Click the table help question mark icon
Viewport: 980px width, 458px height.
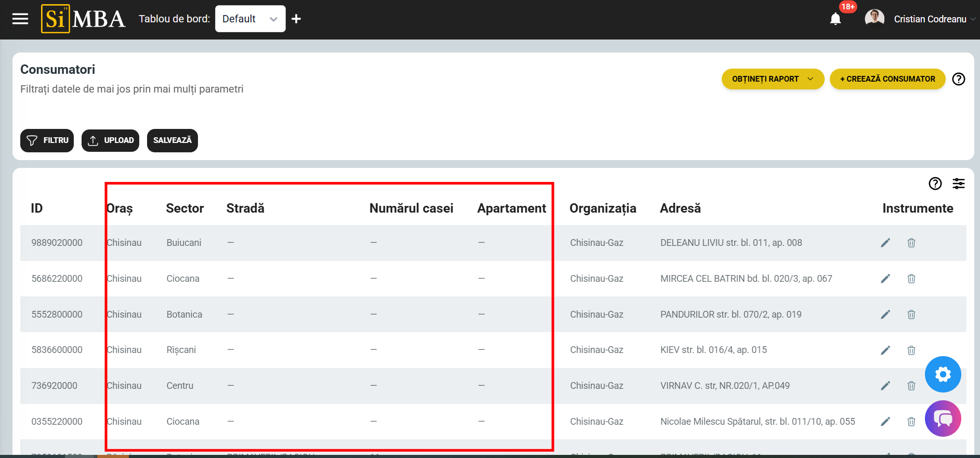[x=935, y=184]
